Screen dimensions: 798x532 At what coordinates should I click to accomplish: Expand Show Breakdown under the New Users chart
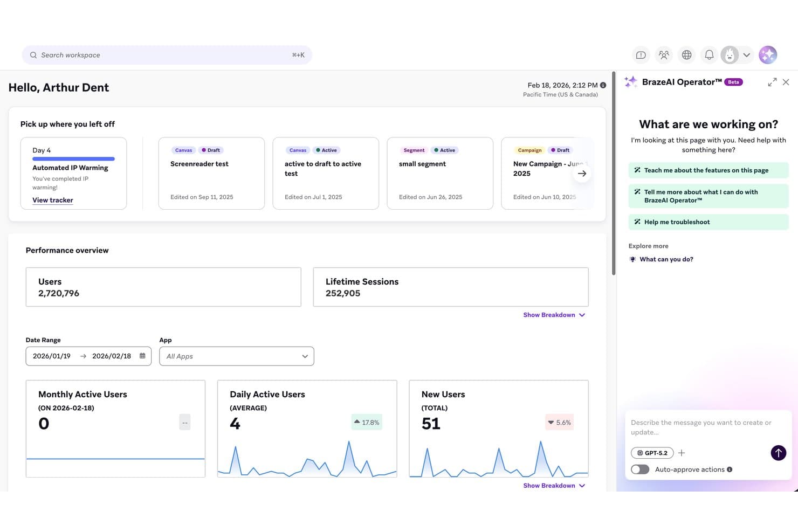coord(554,486)
